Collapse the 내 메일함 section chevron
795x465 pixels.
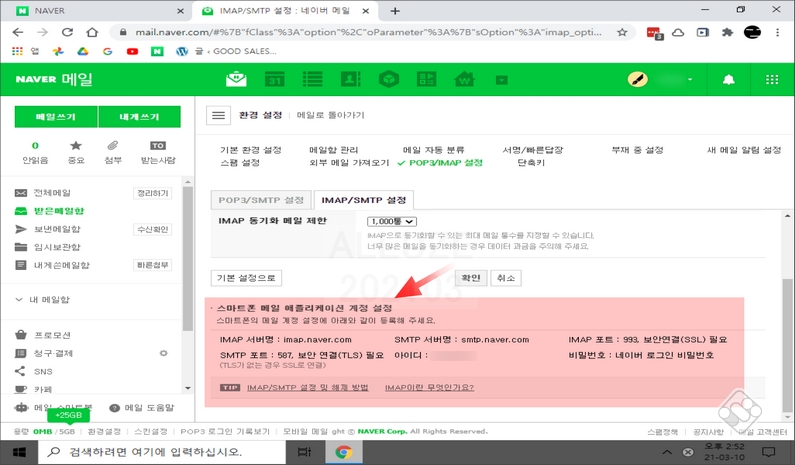[x=19, y=300]
